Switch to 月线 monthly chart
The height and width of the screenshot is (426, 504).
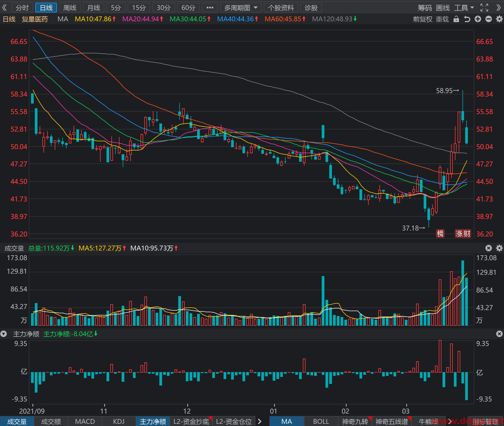tap(94, 8)
